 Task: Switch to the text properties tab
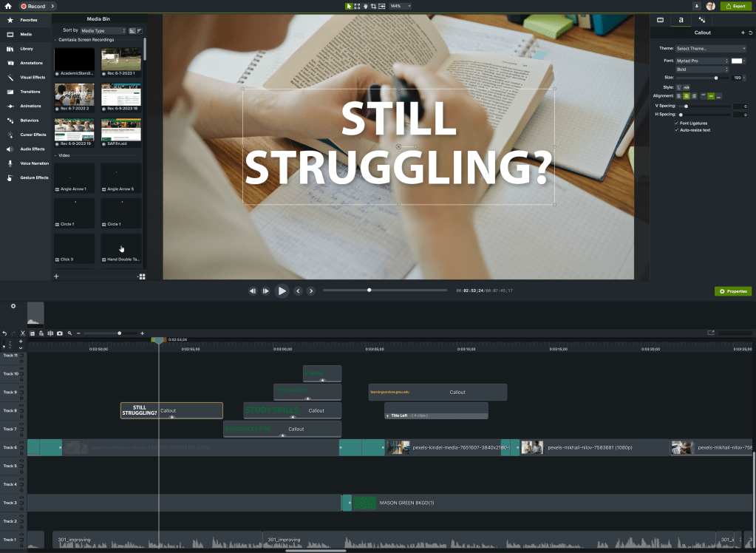tap(680, 20)
